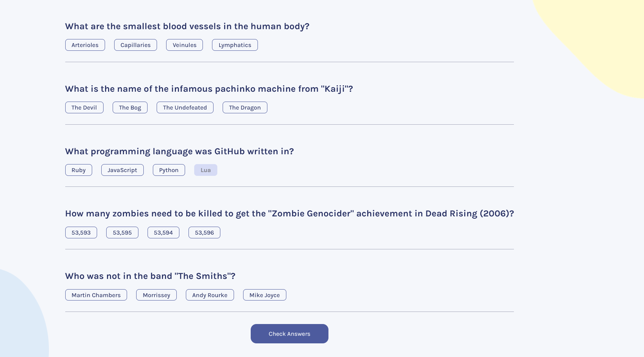Choose 53,595 as the zombie count
The height and width of the screenshot is (357, 644).
click(x=122, y=233)
